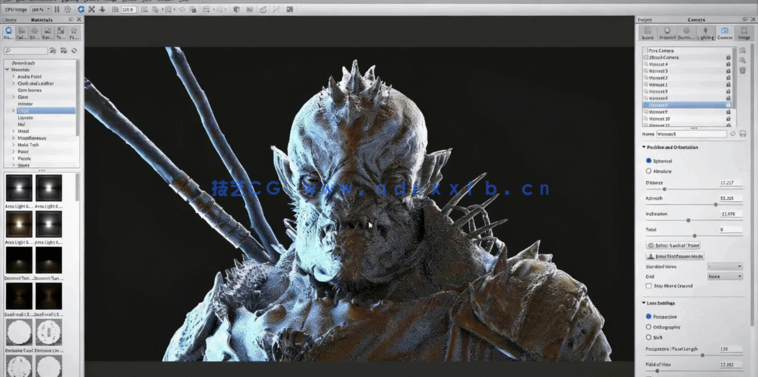The width and height of the screenshot is (758, 377).
Task: Select the Dolly camera tool
Action: click(102, 9)
